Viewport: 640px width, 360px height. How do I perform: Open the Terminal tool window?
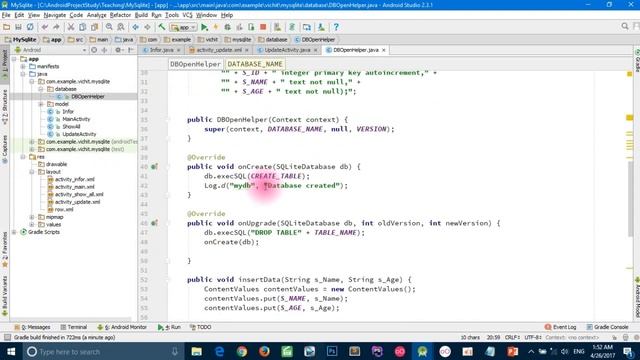[x=74, y=327]
